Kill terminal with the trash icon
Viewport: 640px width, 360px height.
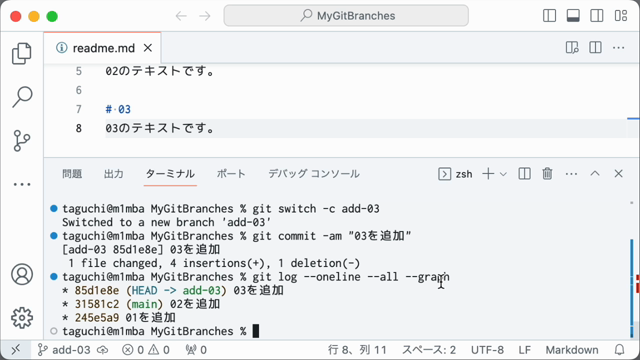coord(547,174)
